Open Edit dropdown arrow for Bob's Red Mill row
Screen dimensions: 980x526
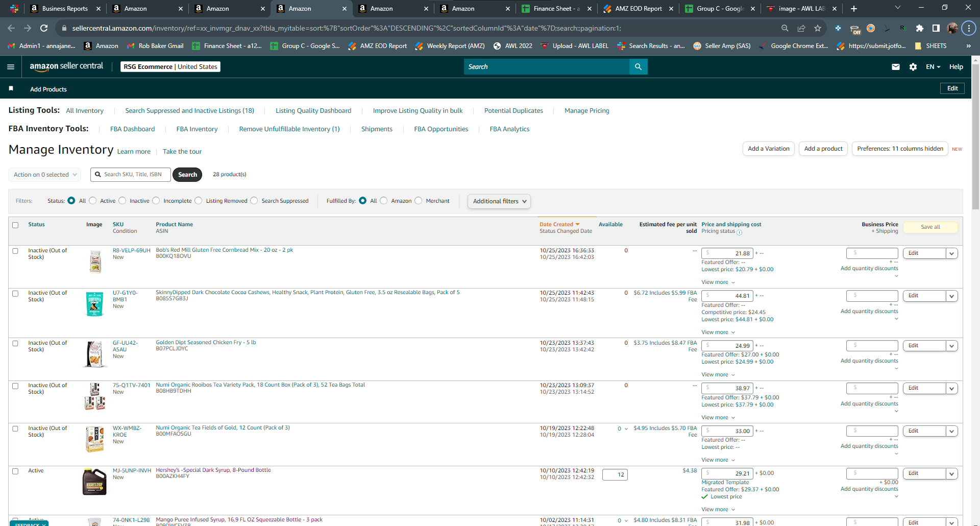952,253
